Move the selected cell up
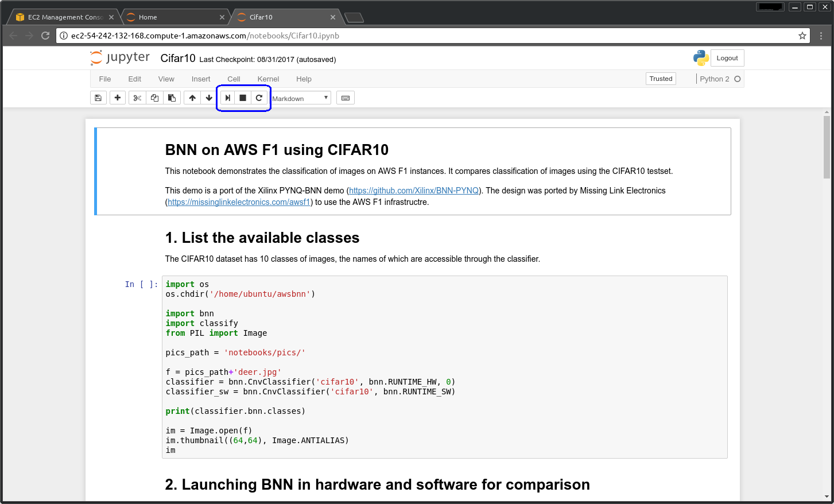The width and height of the screenshot is (834, 504). (192, 98)
